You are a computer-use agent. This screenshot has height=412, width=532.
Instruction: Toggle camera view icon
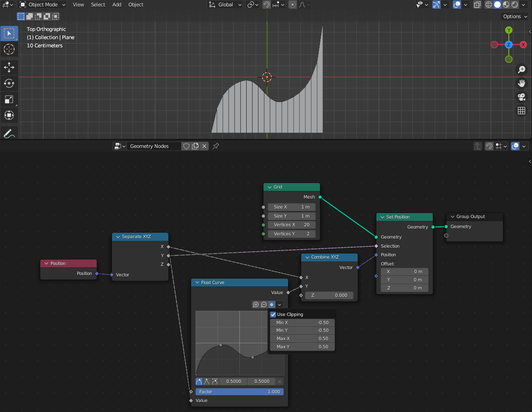[x=522, y=97]
